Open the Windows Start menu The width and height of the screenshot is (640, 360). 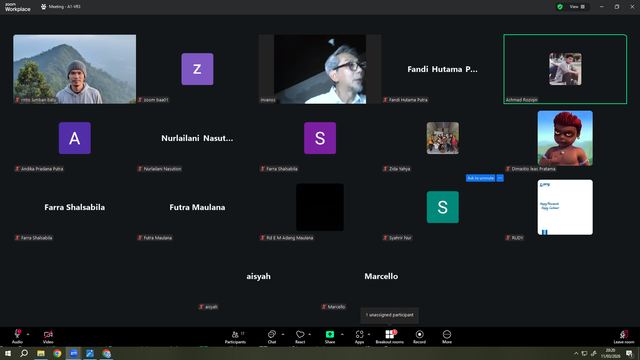coord(8,353)
